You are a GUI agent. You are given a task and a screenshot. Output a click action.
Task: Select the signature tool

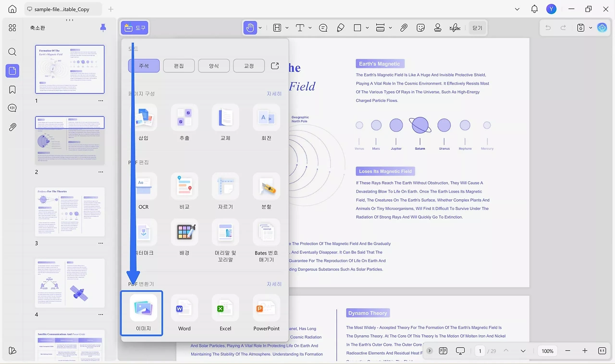click(455, 28)
